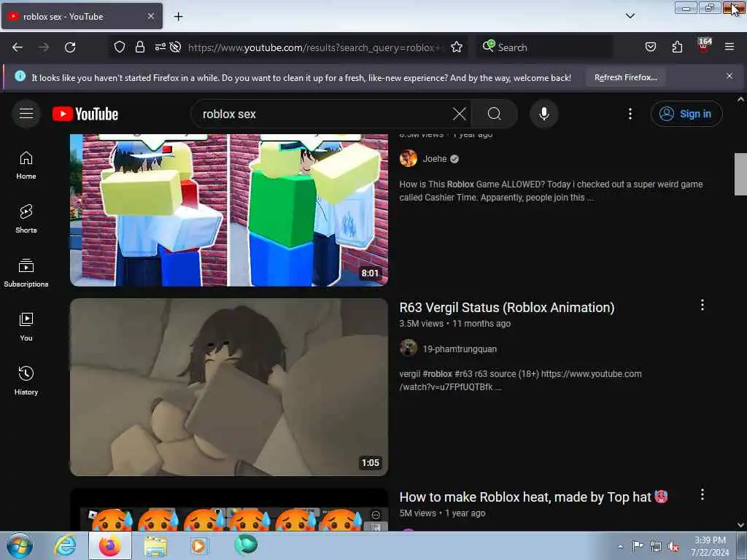The image size is (747, 560).
Task: Go back with the Firefox back arrow
Action: [18, 47]
